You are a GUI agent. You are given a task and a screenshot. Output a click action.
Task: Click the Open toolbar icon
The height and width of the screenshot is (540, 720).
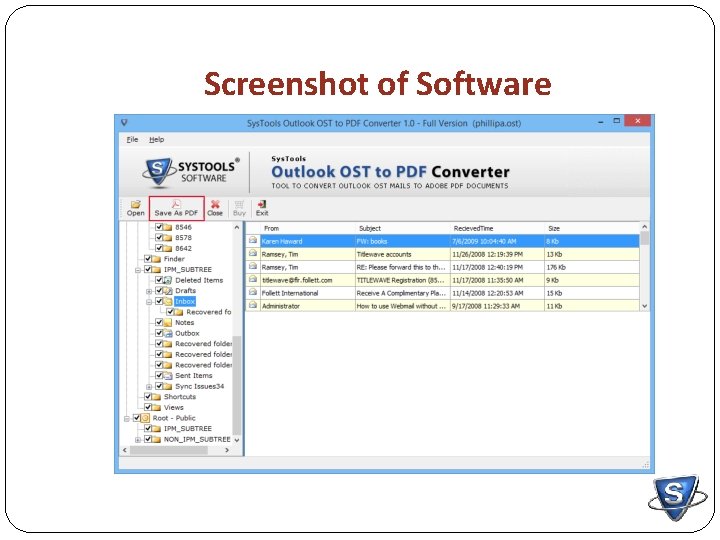(135, 204)
